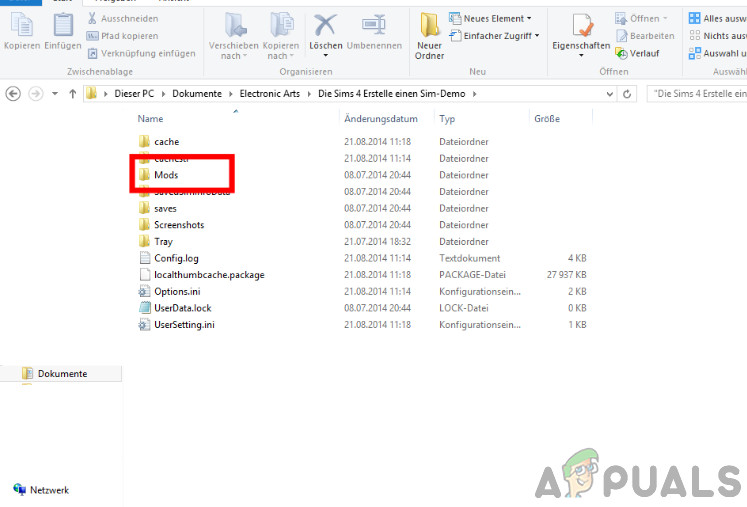
Task: Select the Options.ini file
Action: pos(177,292)
